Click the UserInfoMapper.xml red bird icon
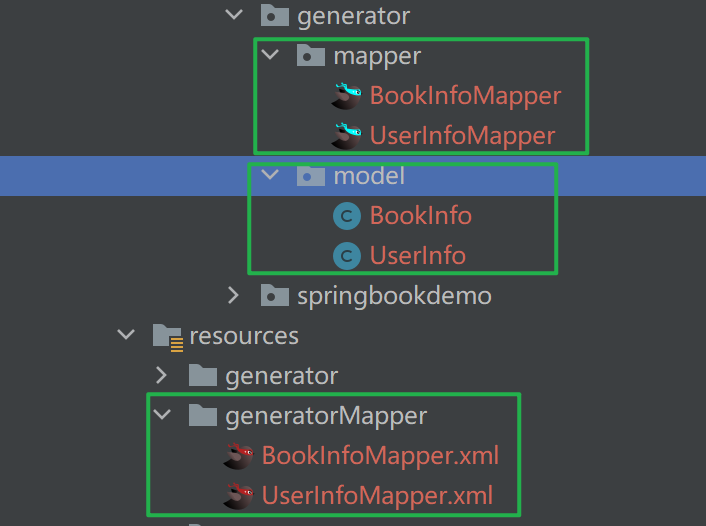Image resolution: width=706 pixels, height=526 pixels. coord(239,496)
